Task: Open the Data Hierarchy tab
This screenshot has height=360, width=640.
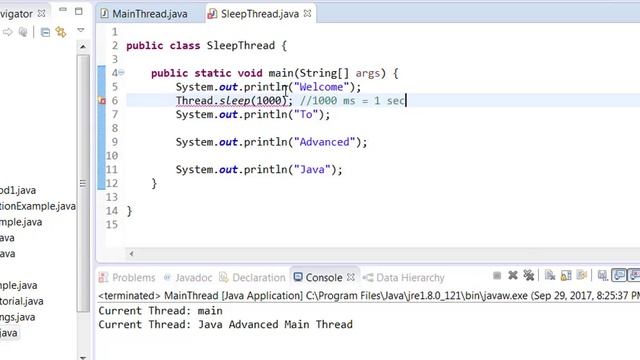Action: pyautogui.click(x=404, y=278)
